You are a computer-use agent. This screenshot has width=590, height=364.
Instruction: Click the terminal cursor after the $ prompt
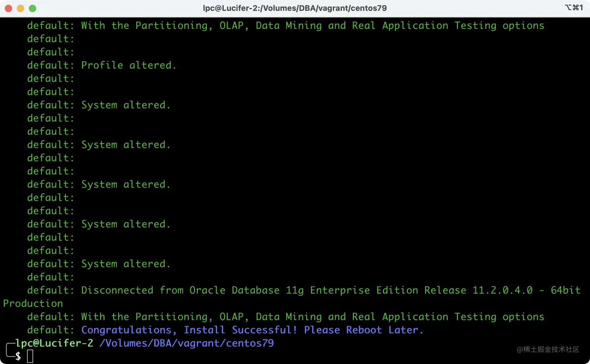[30, 356]
